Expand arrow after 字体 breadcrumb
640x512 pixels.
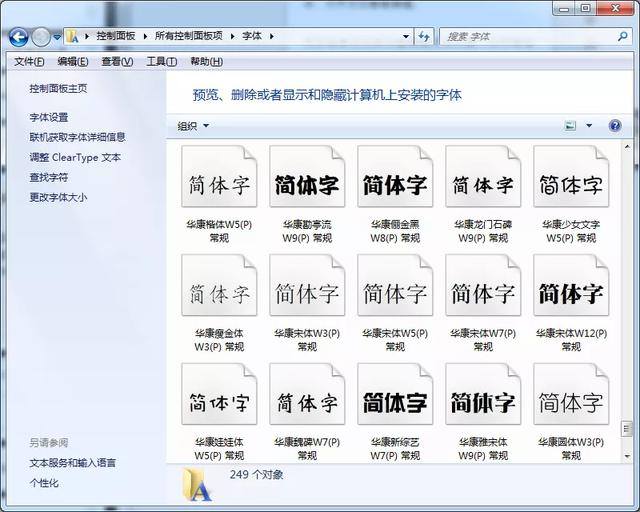[271, 36]
